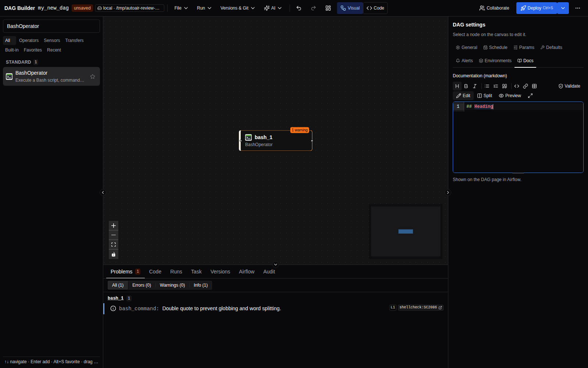Favorite BashOperator with the star icon
The width and height of the screenshot is (588, 368).
point(93,77)
